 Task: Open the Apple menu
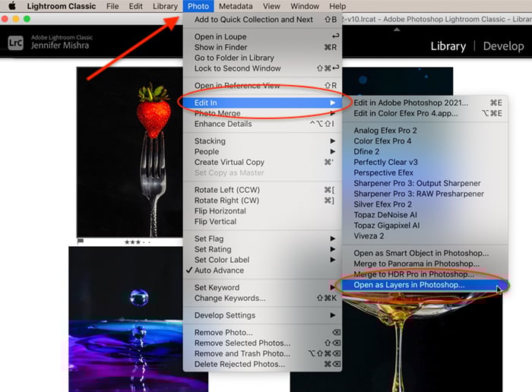pos(12,6)
